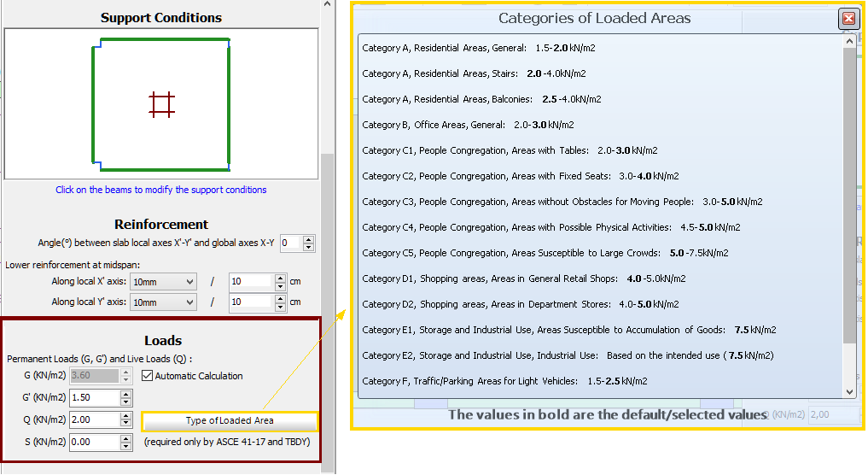Pick Category F Traffic/Parking for Light Vehicles

(x=504, y=381)
